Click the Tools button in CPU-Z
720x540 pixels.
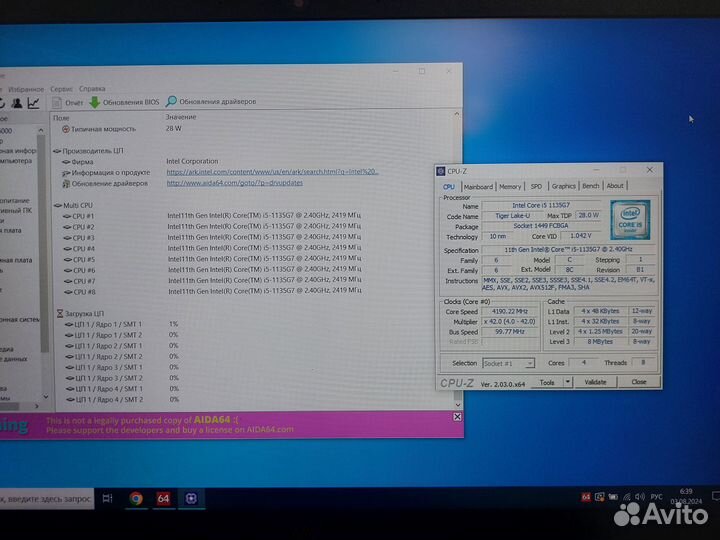(547, 382)
